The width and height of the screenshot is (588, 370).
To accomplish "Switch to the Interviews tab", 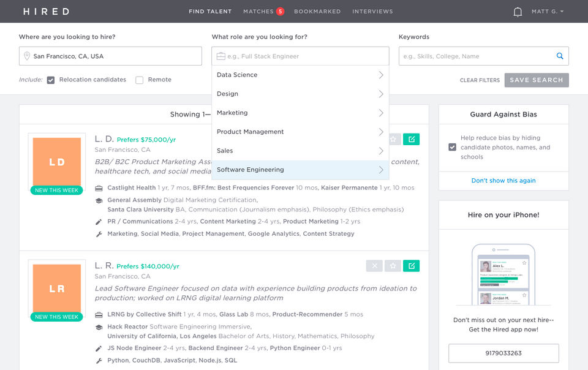I will [x=372, y=12].
